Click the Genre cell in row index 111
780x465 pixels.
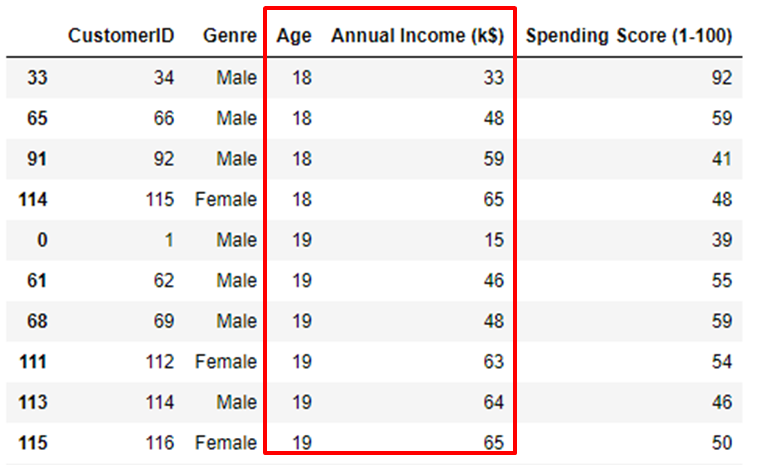click(226, 362)
